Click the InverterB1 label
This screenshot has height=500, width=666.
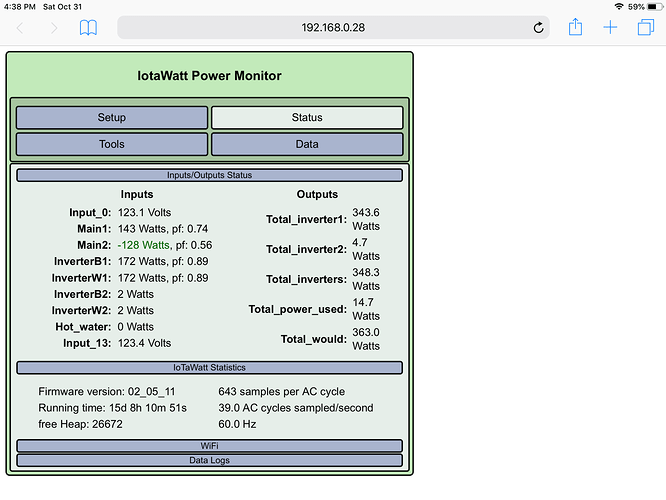(x=82, y=261)
